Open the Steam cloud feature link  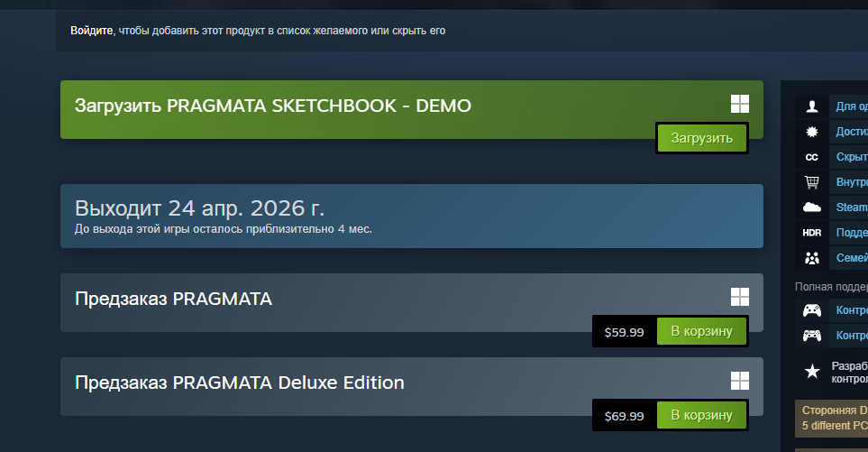852,208
